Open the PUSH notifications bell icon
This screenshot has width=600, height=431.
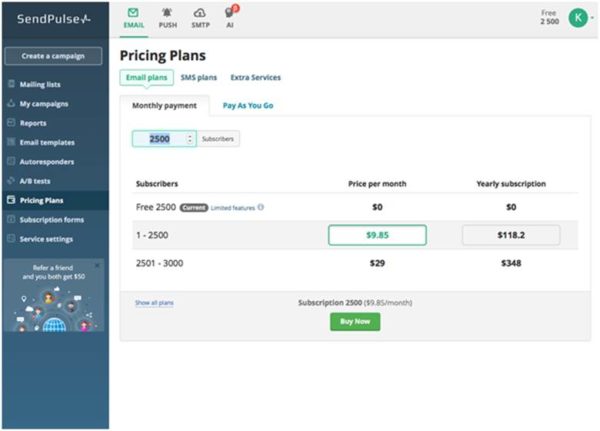click(x=167, y=13)
